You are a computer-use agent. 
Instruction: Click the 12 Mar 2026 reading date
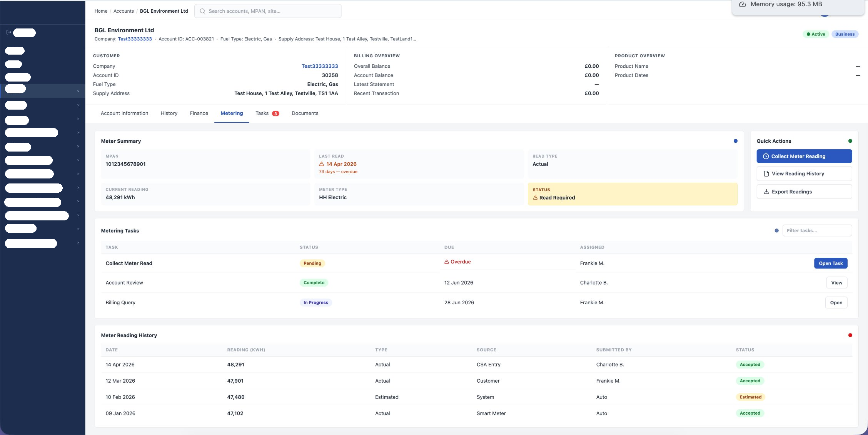point(120,381)
